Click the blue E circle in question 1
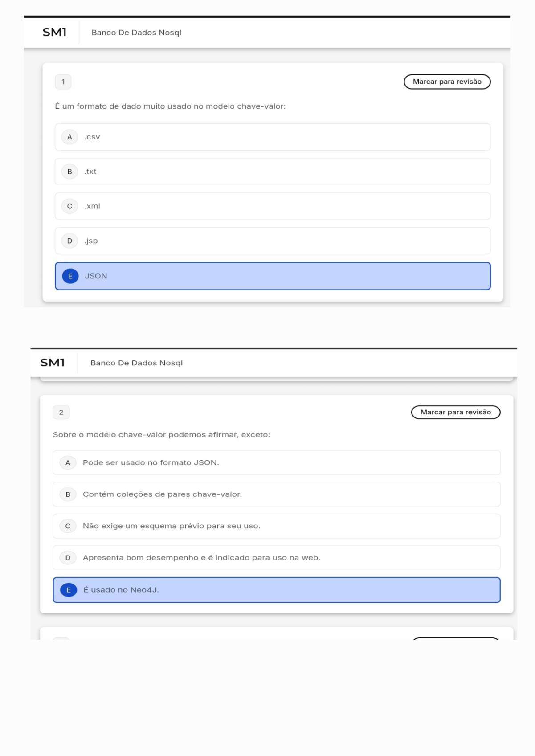 (x=70, y=276)
